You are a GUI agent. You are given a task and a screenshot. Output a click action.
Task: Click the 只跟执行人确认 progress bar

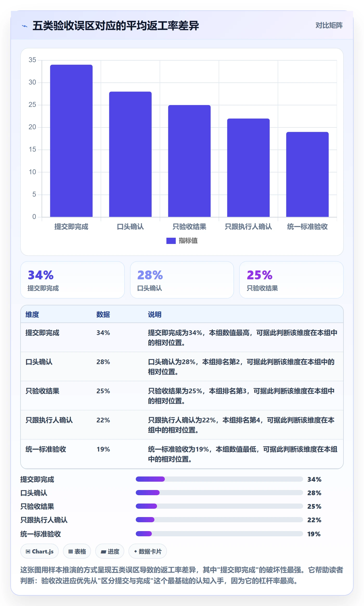pyautogui.click(x=219, y=520)
